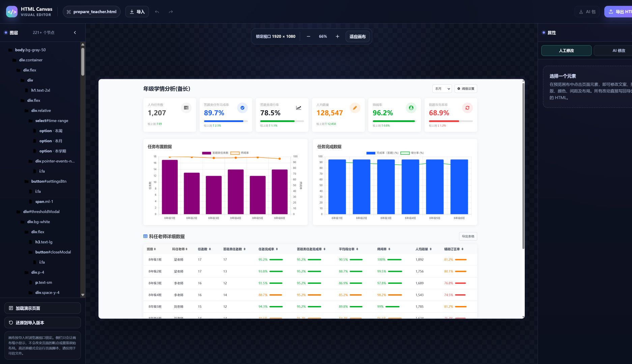The image size is (632, 364).
Task: Click the 适应画布 button
Action: tap(357, 36)
